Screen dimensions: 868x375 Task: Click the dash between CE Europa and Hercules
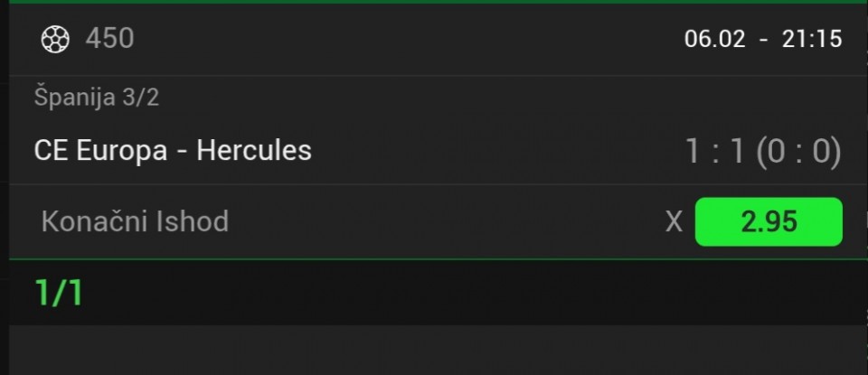tap(181, 150)
